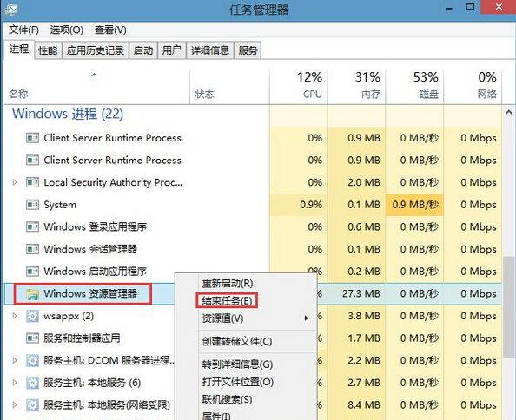Open 资源值(V) submenu arrow

[306, 318]
